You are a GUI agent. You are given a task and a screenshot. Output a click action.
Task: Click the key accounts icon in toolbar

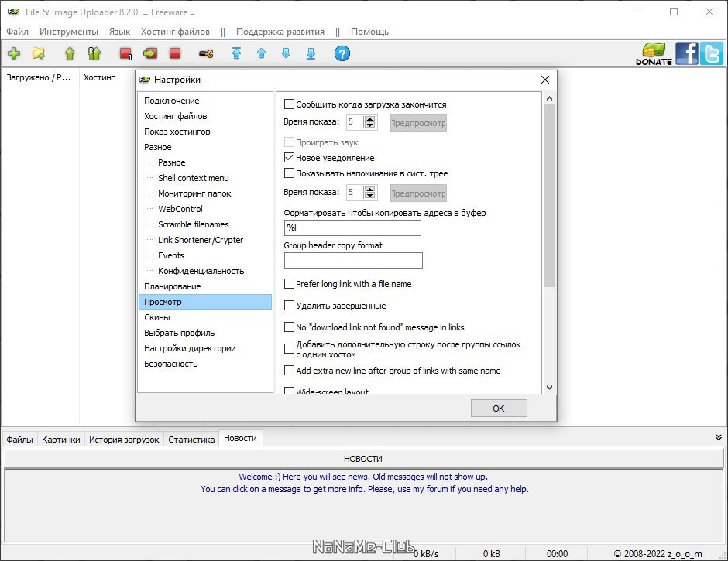click(206, 54)
